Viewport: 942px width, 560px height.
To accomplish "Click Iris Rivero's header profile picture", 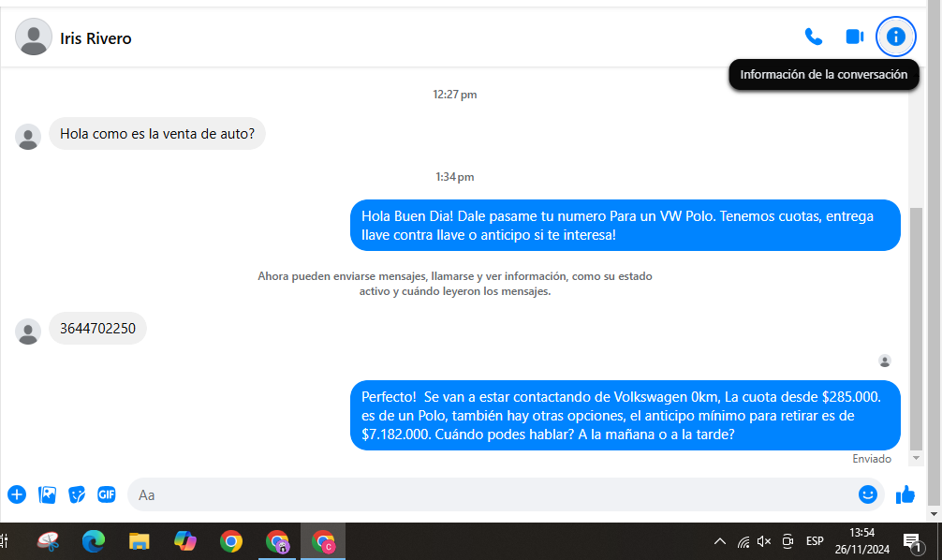I will (x=34, y=37).
